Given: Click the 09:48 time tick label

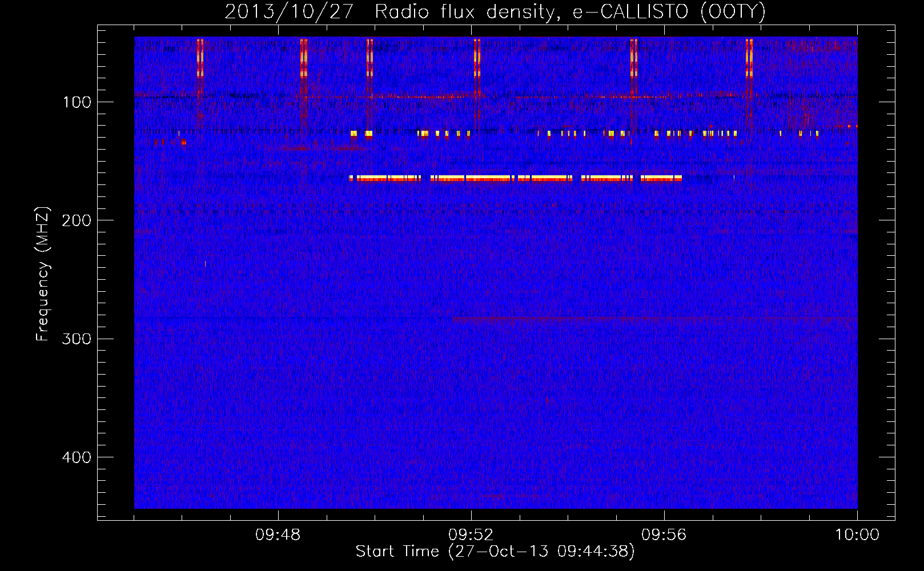Looking at the screenshot, I should 278,535.
